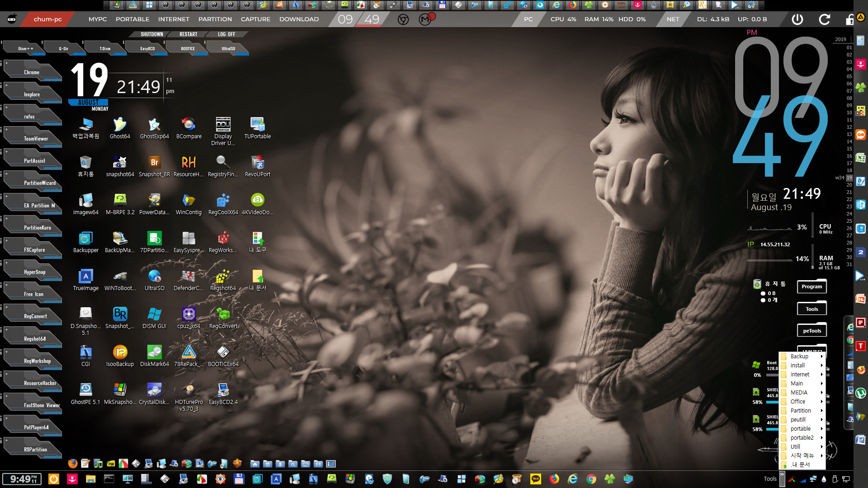This screenshot has height=488, width=868.
Task: Open the MYPC menu
Action: [98, 19]
